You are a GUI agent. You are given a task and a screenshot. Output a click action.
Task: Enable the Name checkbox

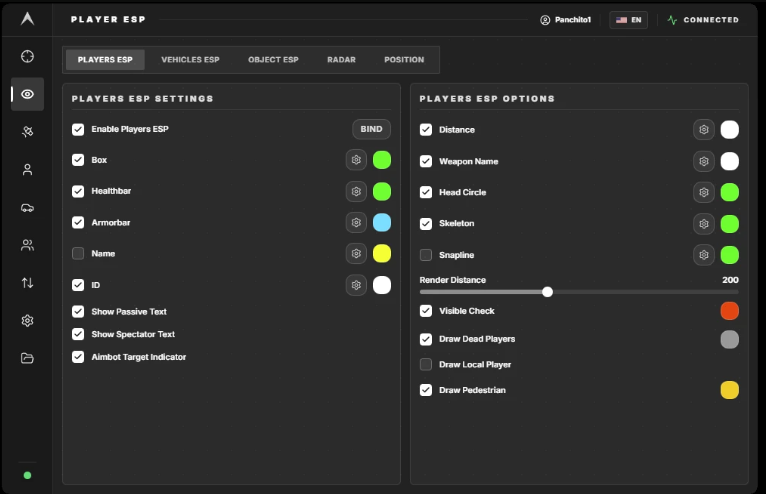pos(78,254)
